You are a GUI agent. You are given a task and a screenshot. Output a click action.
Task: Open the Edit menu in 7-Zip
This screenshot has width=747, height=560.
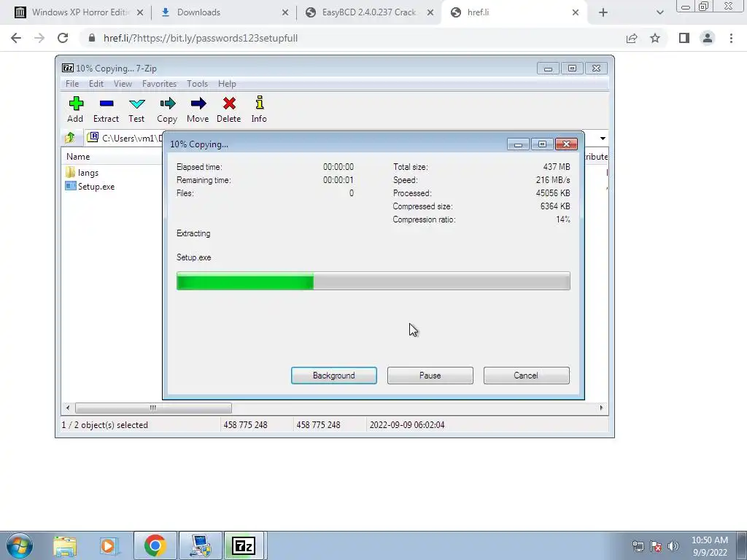[96, 84]
